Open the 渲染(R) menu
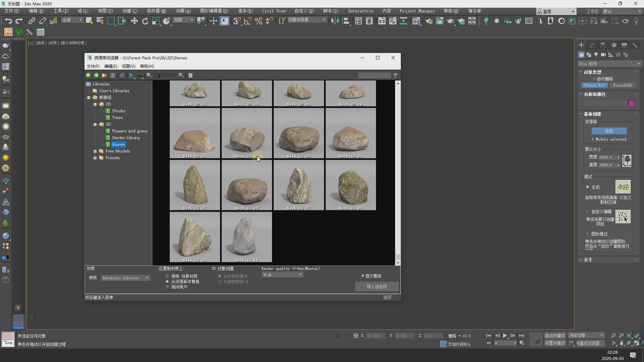This screenshot has width=644, height=362. [x=245, y=11]
